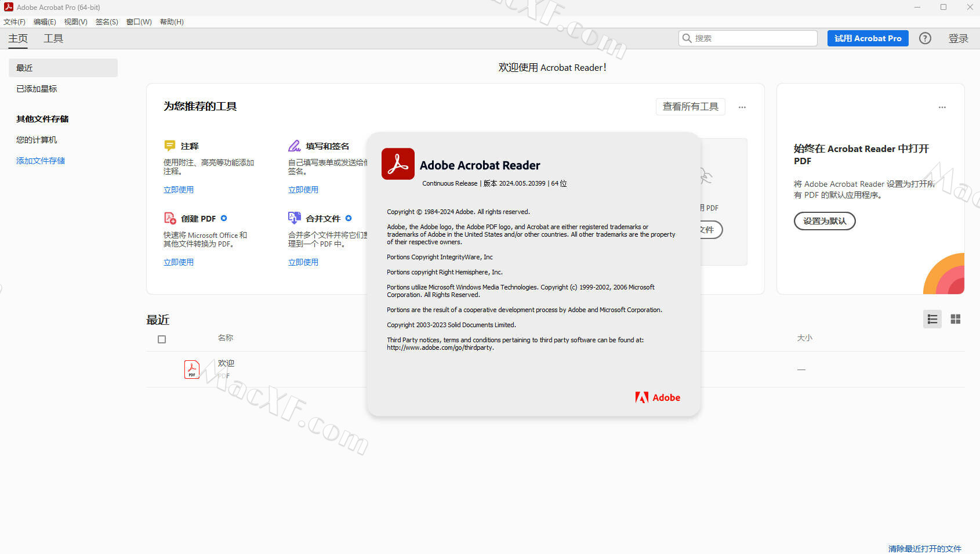Click 立即使用 under 注释

(179, 190)
